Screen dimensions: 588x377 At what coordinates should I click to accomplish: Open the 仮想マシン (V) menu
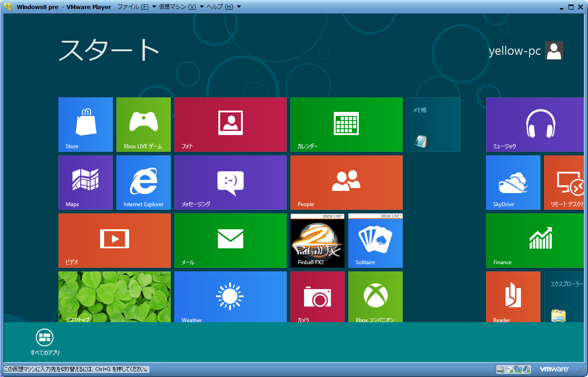[181, 7]
